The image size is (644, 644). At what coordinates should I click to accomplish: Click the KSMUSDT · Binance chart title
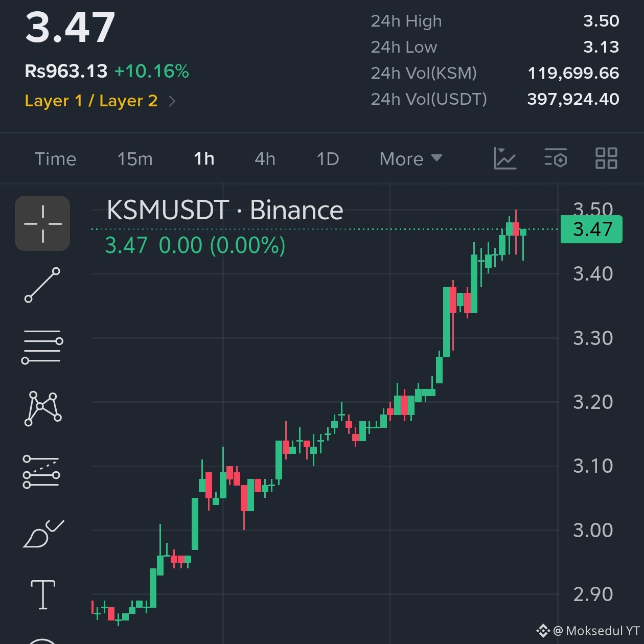(x=225, y=210)
